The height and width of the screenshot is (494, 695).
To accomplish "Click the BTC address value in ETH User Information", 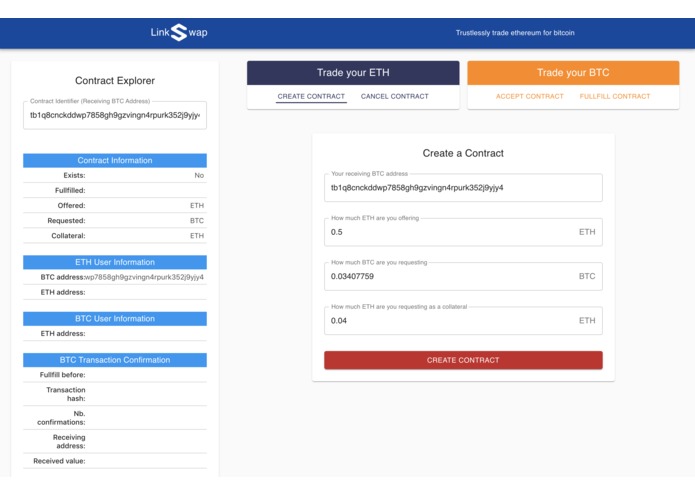I will [144, 277].
